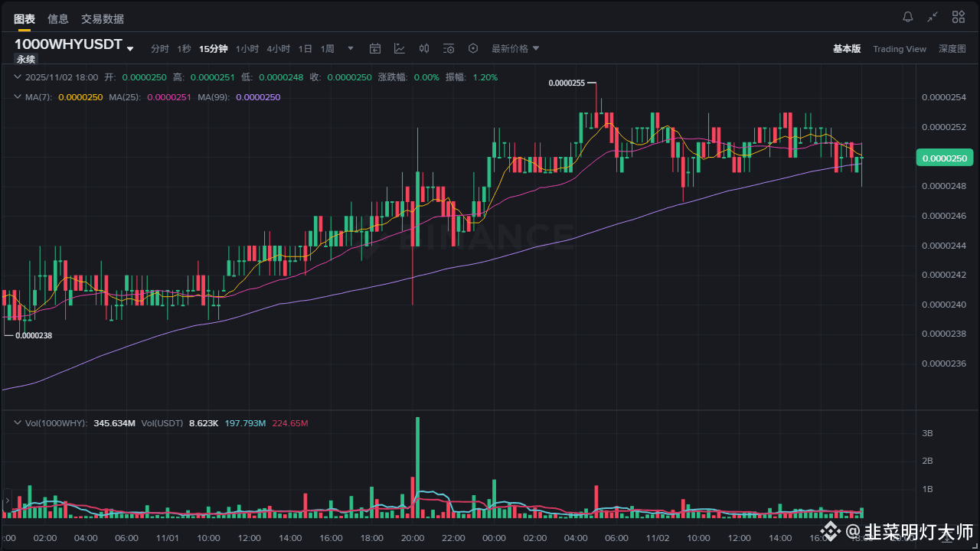Viewport: 980px width, 551px height.
Task: Open the price alert bell icon
Action: click(908, 16)
